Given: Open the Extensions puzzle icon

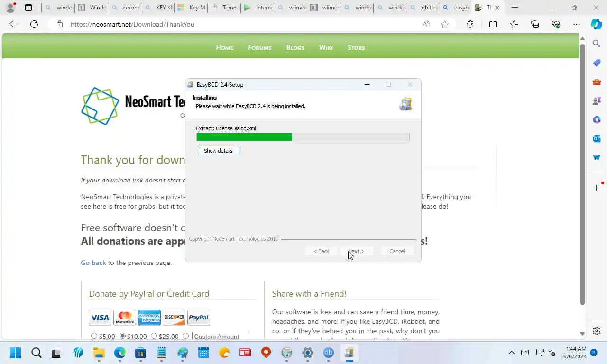Looking at the screenshot, I should (x=470, y=24).
